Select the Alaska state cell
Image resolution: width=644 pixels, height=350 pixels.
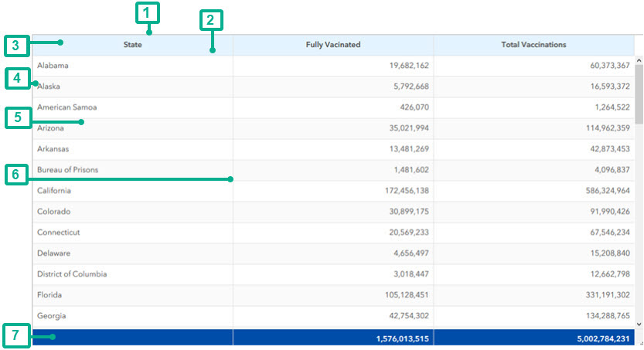click(49, 87)
